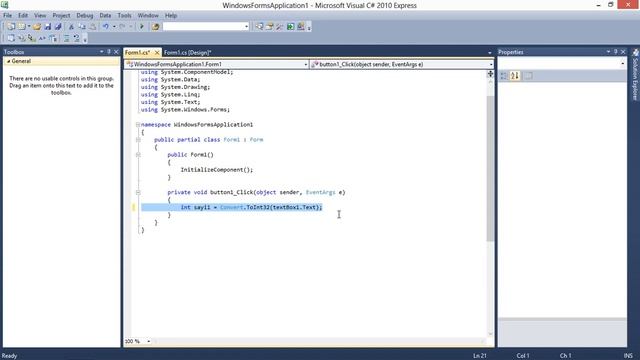640x360 pixels.
Task: Close the Toolbox panel
Action: 116,52
